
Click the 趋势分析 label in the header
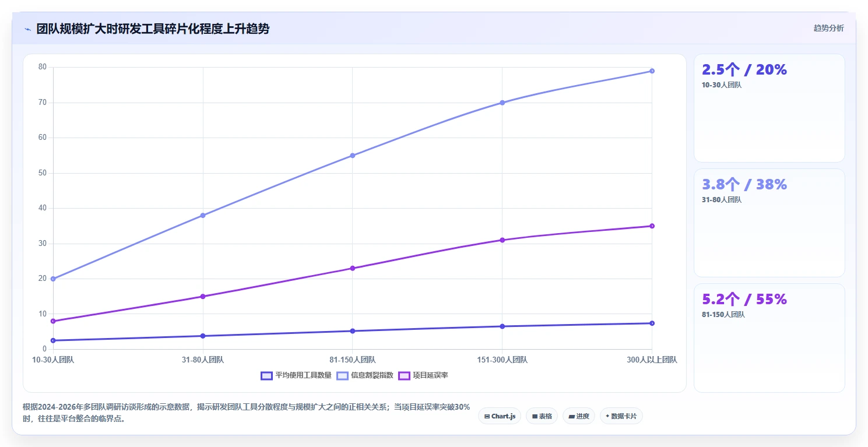(828, 29)
